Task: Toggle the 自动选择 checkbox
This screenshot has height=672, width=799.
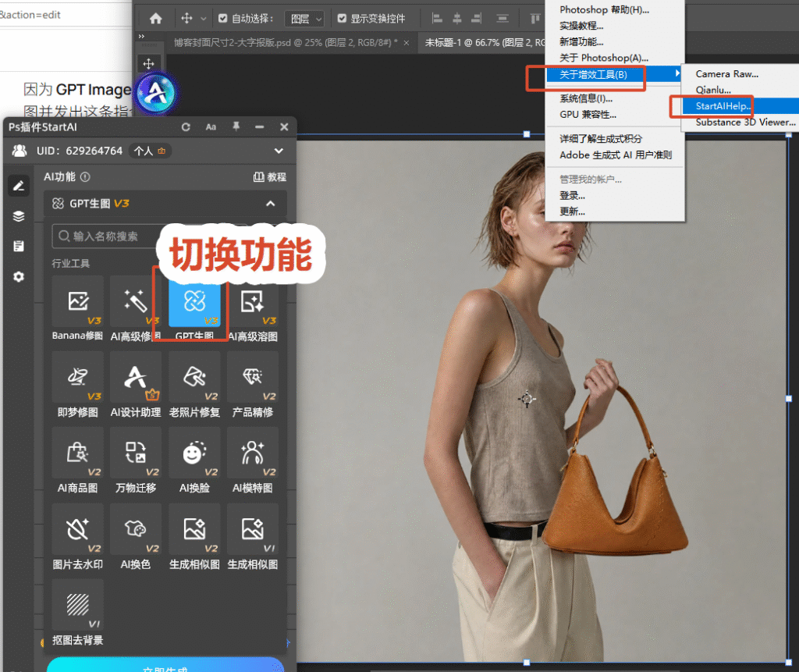Action: pyautogui.click(x=222, y=19)
